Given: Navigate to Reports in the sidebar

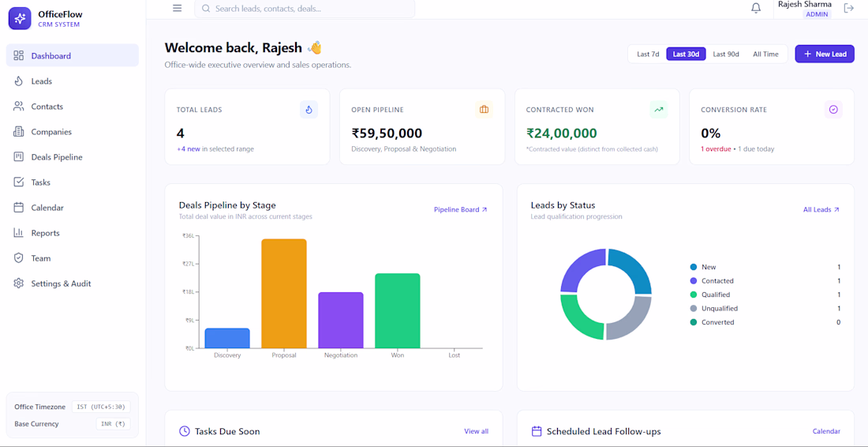Looking at the screenshot, I should click(73, 233).
